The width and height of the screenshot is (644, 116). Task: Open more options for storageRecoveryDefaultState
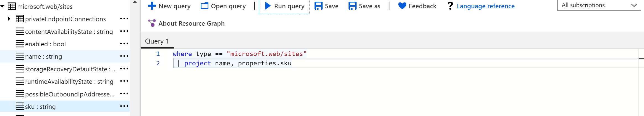click(124, 68)
